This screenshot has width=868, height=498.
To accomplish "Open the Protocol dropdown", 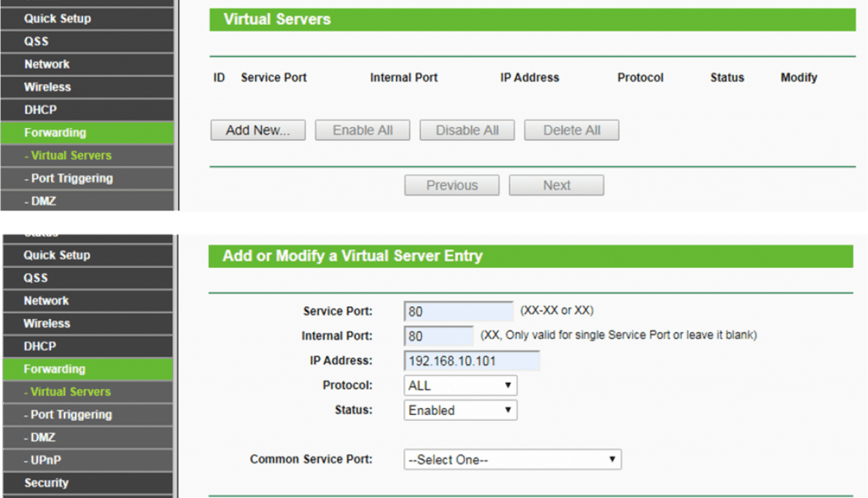I will [459, 385].
